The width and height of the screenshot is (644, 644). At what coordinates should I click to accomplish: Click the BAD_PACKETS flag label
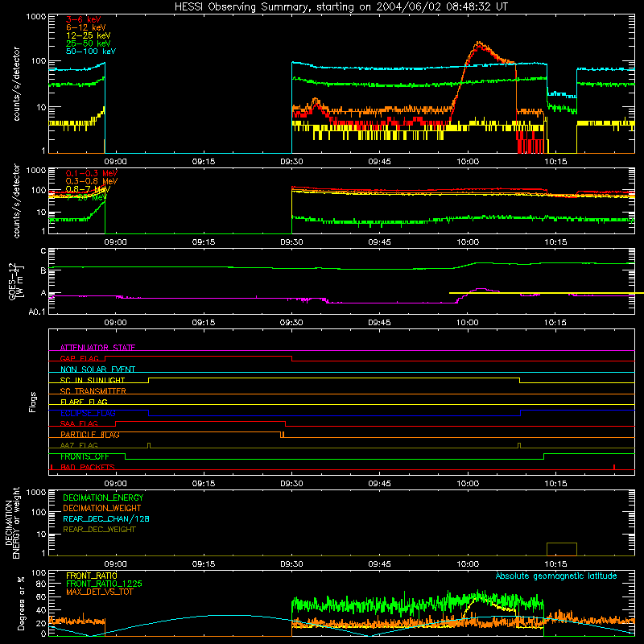tap(88, 467)
